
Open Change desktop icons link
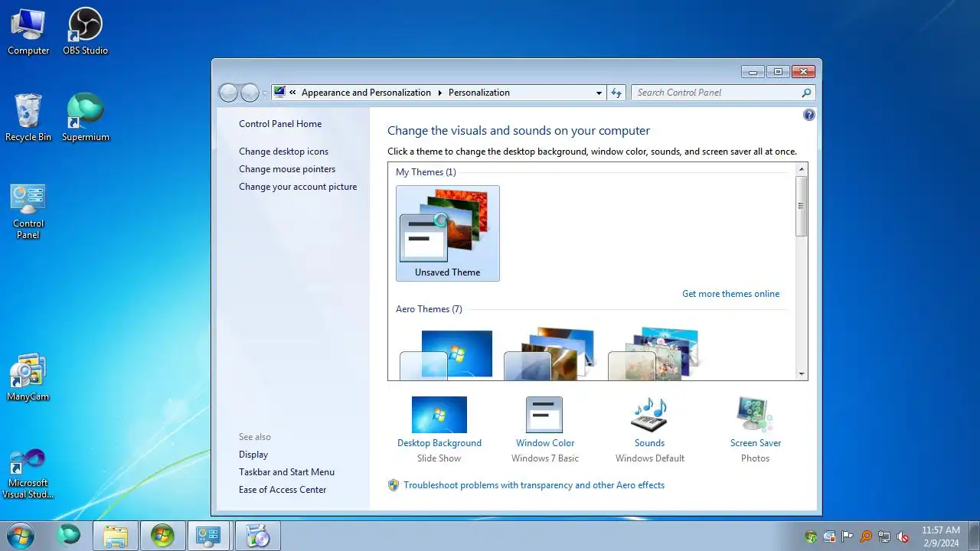click(x=283, y=152)
